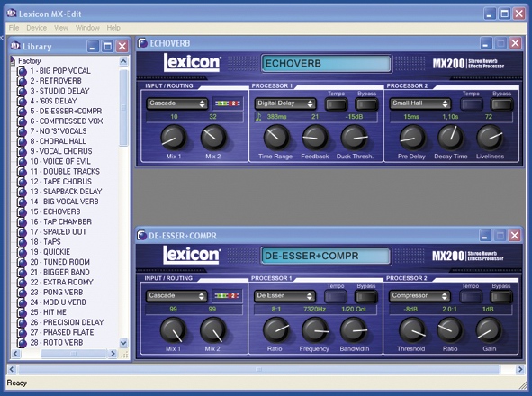
Task: Open the Digital Delay effect dropdown
Action: coord(285,103)
